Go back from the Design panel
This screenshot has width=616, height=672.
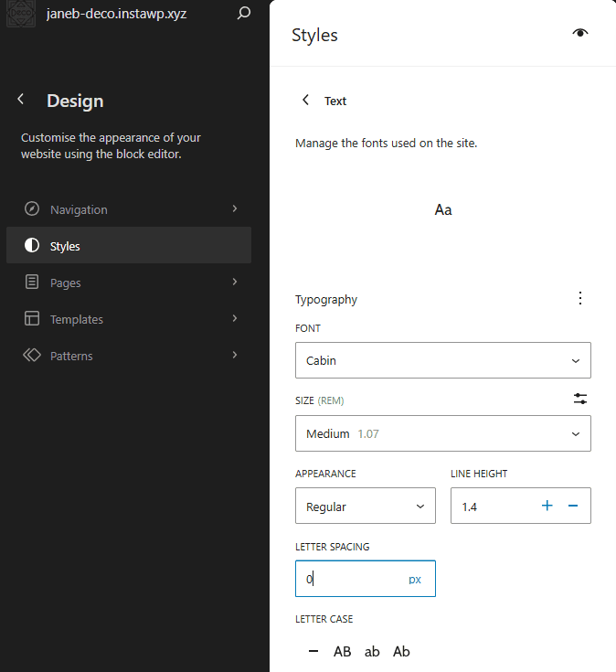[21, 100]
